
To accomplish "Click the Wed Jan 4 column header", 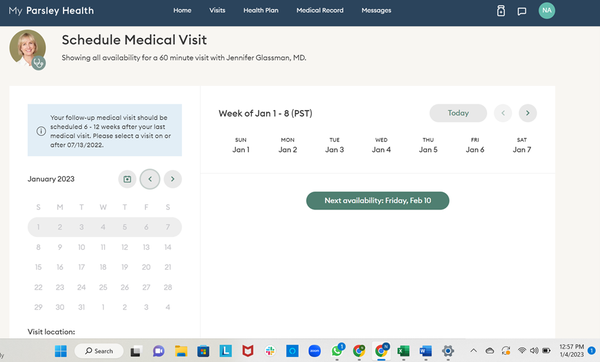I will (381, 145).
